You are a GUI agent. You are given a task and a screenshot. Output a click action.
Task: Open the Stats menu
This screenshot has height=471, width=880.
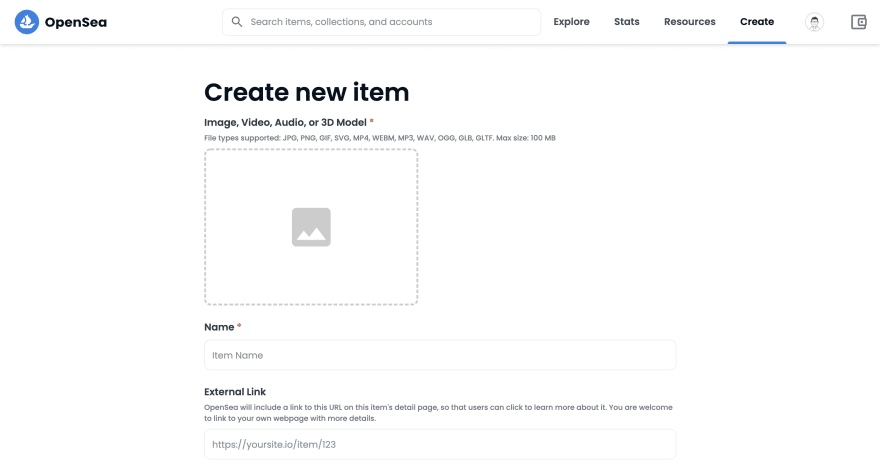[x=627, y=22]
